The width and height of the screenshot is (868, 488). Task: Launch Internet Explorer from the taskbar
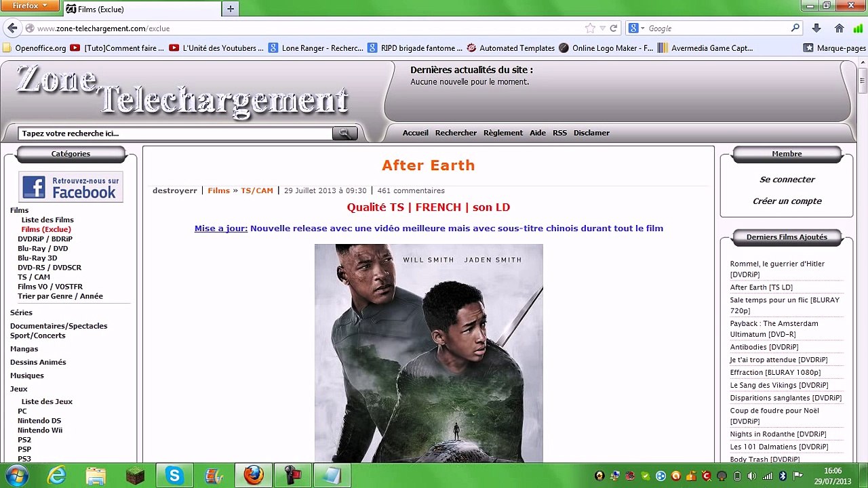57,475
